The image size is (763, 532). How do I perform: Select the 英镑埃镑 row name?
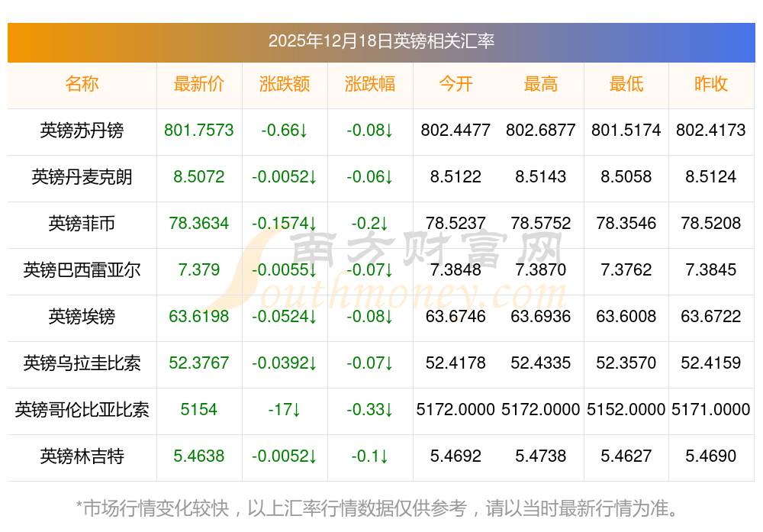[82, 317]
